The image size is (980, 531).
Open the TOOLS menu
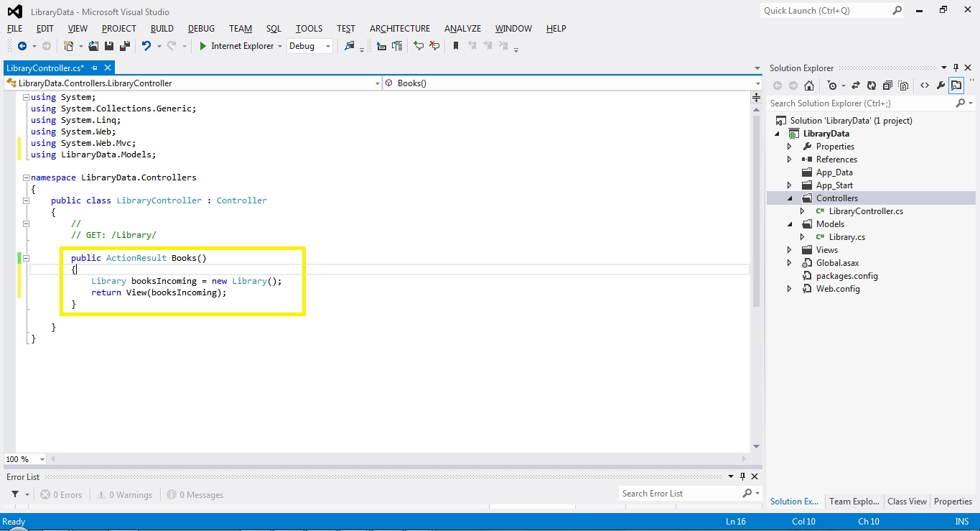coord(309,29)
